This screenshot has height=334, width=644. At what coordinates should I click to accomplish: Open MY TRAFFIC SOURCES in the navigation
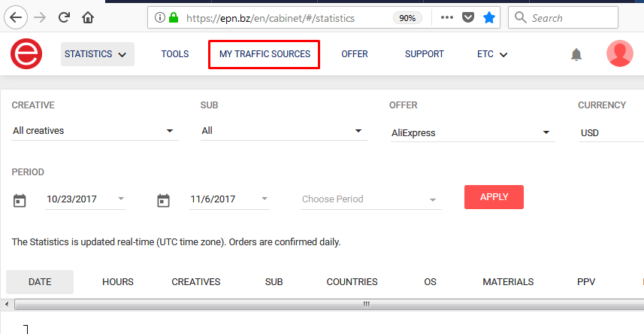pos(265,54)
